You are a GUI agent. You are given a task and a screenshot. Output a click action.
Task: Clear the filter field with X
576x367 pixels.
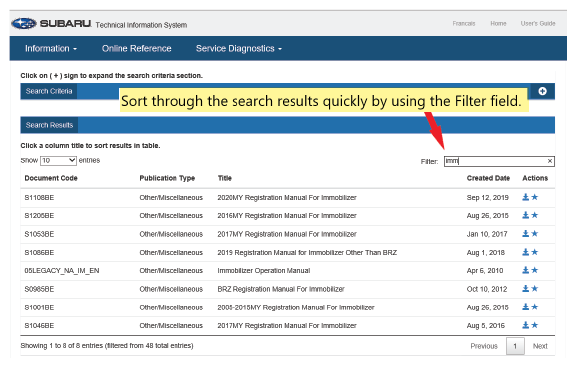point(550,161)
